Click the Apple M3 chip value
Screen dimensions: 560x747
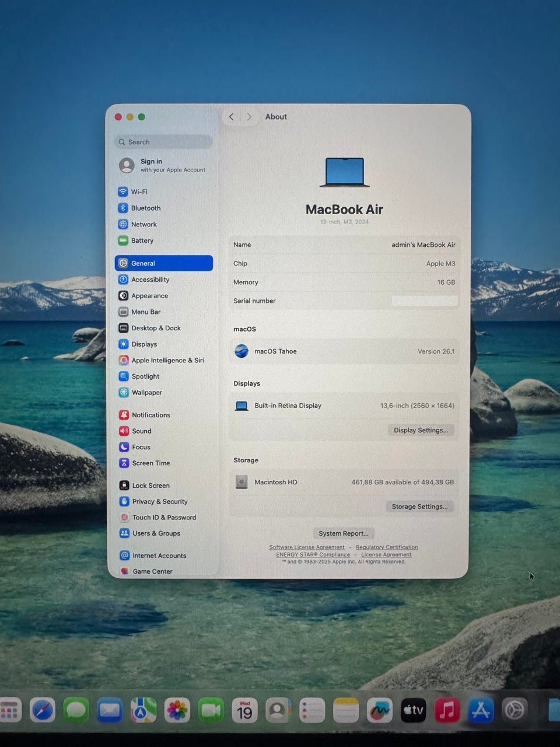pyautogui.click(x=440, y=264)
